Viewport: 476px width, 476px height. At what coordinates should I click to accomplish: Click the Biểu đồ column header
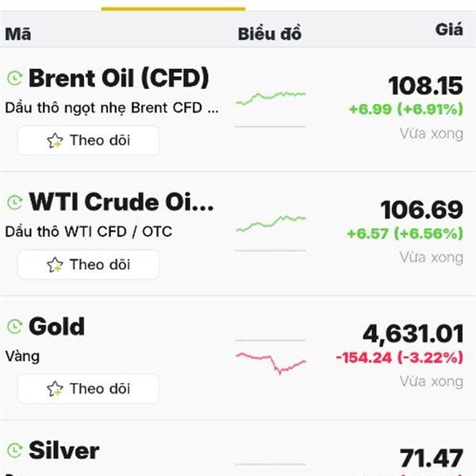[x=270, y=34]
